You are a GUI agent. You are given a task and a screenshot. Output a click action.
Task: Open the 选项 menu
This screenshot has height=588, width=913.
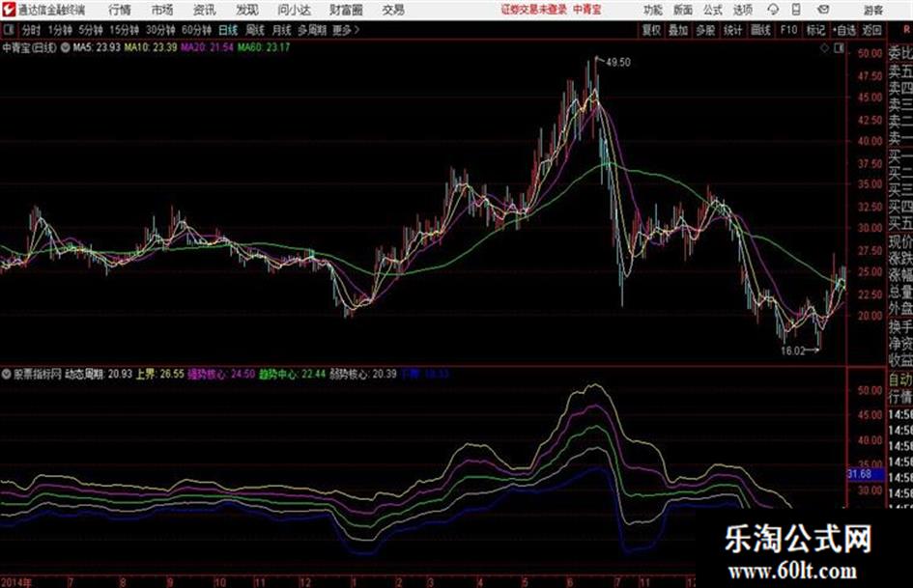coord(742,10)
